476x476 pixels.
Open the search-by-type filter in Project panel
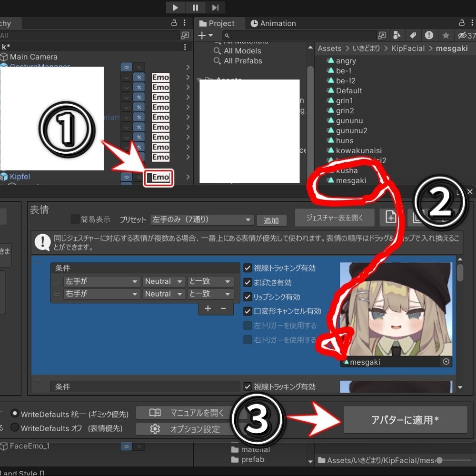click(397, 35)
